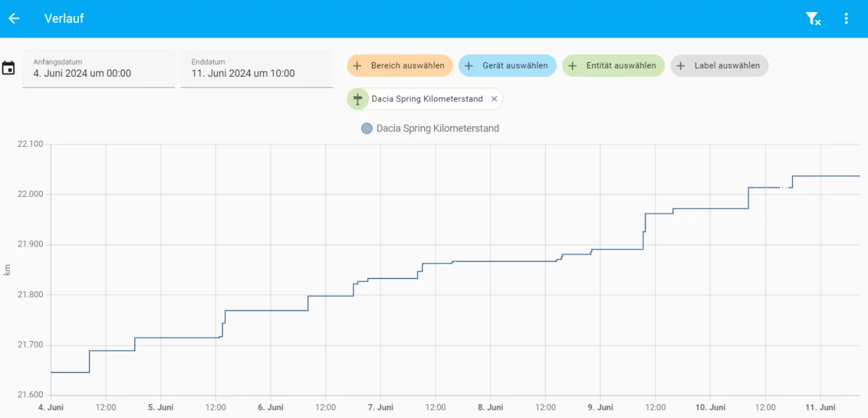Toggle Dacia Spring Kilometerstand legend series

437,128
